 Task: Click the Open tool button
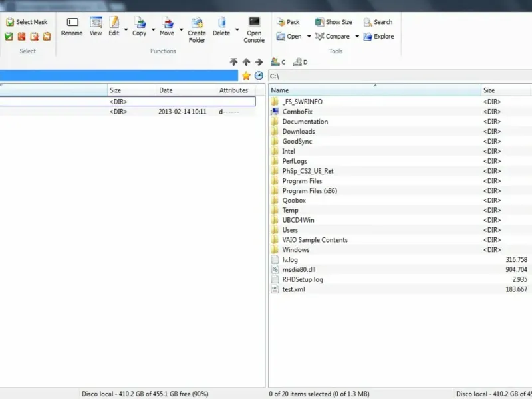pos(289,37)
